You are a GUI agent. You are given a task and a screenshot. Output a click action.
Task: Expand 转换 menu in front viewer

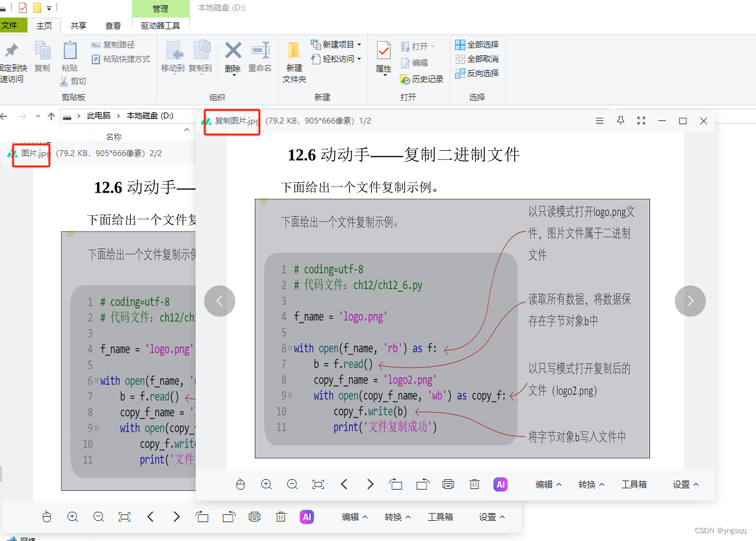591,484
